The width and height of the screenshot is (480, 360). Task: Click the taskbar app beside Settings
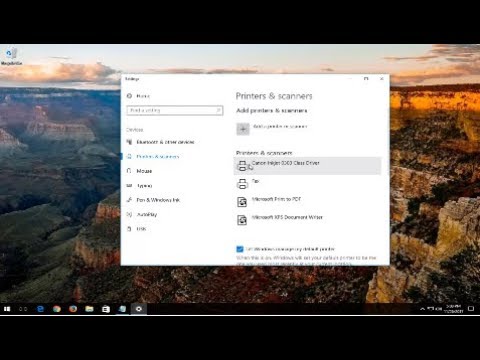tap(122, 309)
